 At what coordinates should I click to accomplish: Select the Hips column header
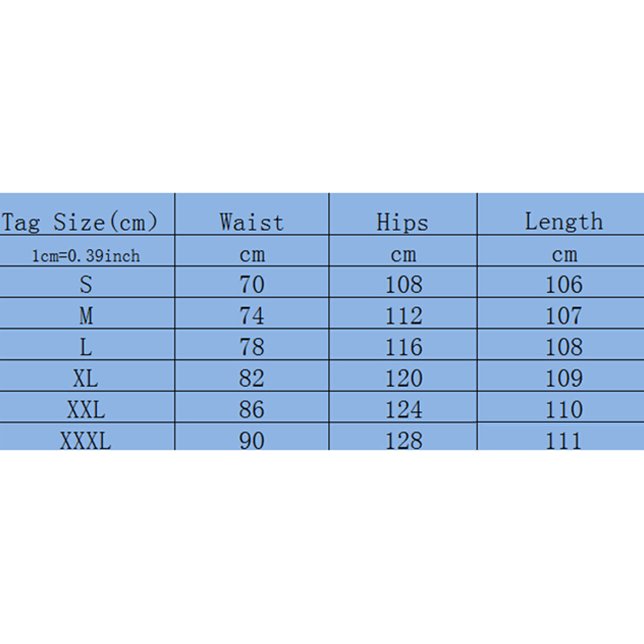(402, 222)
